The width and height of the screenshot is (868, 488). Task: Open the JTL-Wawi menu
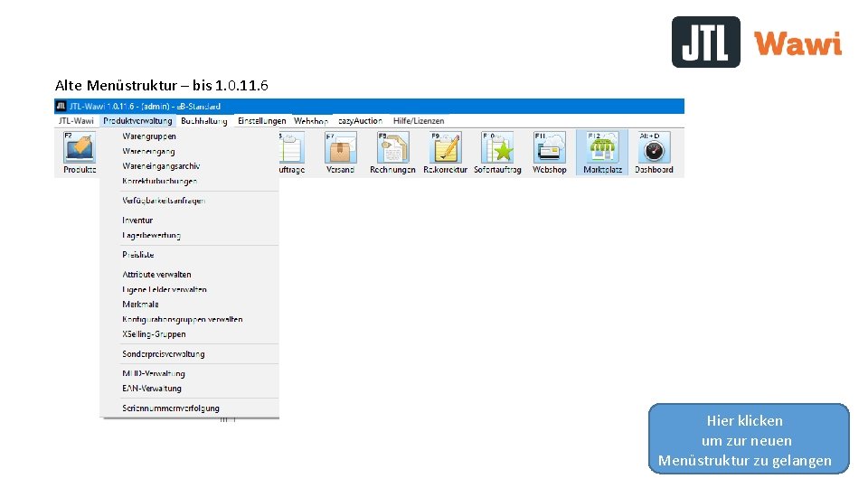pos(76,120)
